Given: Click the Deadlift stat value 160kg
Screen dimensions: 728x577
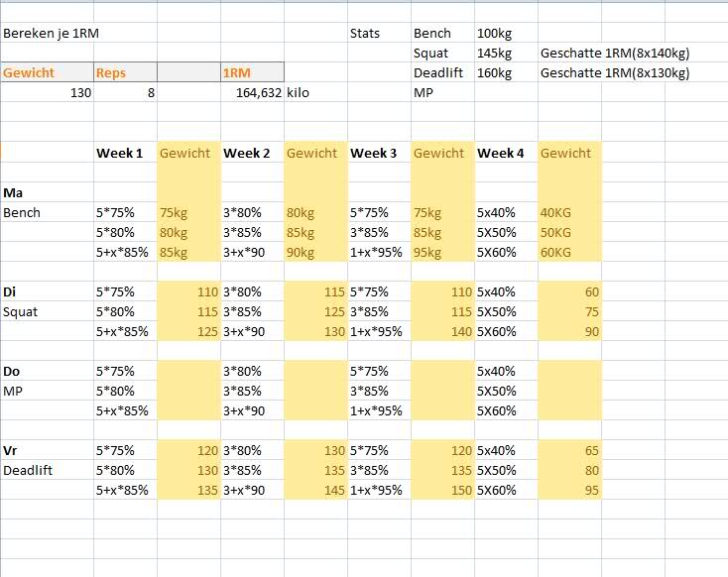Looking at the screenshot, I should pos(494,72).
